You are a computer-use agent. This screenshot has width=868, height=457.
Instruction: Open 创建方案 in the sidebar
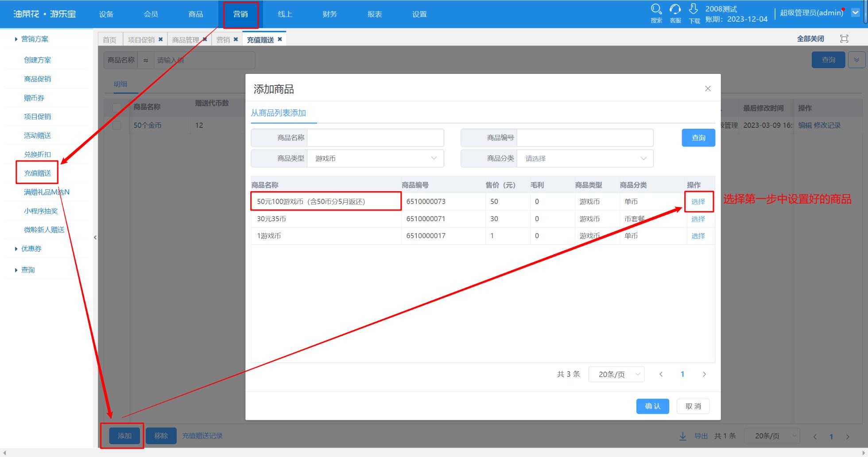(x=38, y=60)
